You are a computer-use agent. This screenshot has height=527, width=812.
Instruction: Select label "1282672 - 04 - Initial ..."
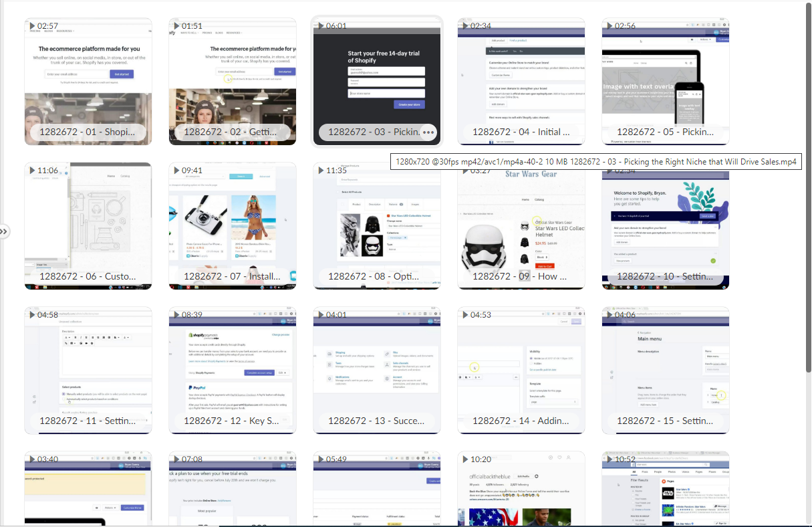pos(521,132)
